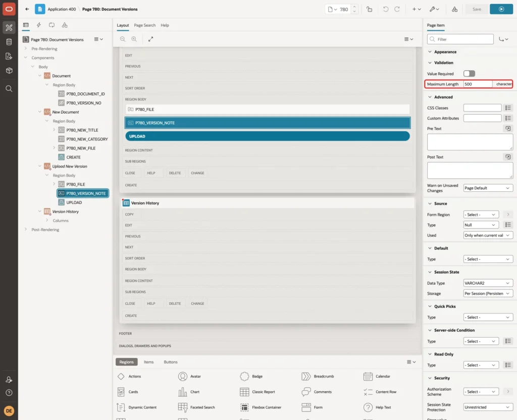
Task: Click the page lock icon in toolbar
Action: click(x=369, y=9)
